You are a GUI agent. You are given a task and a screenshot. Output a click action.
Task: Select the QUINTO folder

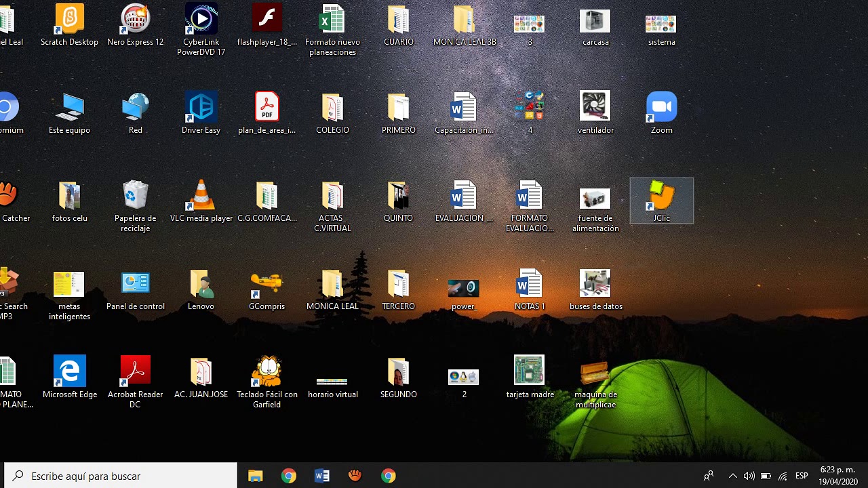(399, 202)
